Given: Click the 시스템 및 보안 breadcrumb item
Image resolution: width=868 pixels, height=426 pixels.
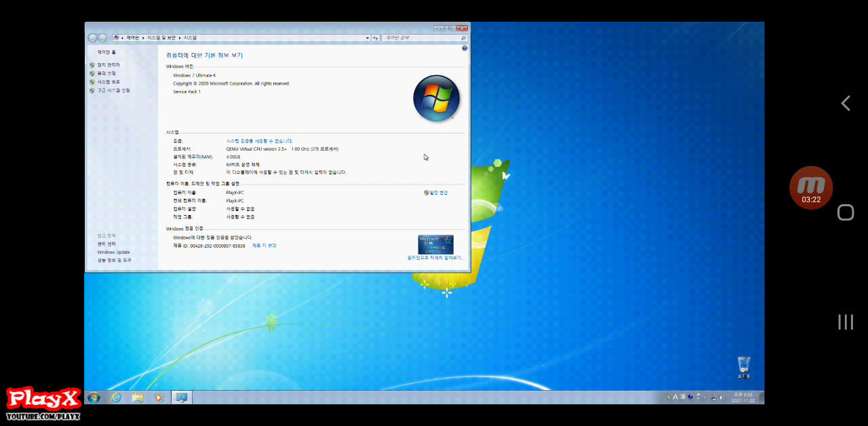Looking at the screenshot, I should [161, 38].
